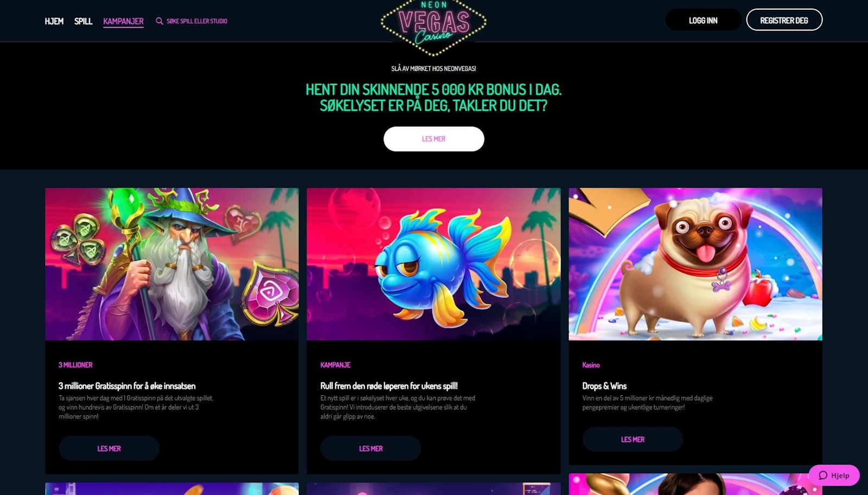Open the '3 millioner Gratisspinn for å øke innsatsen' title
The image size is (868, 495).
click(127, 386)
